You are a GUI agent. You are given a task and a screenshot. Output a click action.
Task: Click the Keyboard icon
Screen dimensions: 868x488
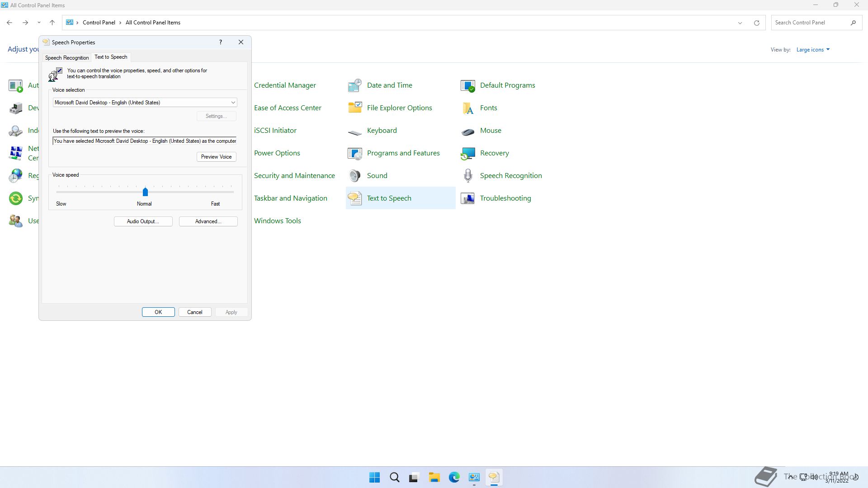click(x=355, y=132)
